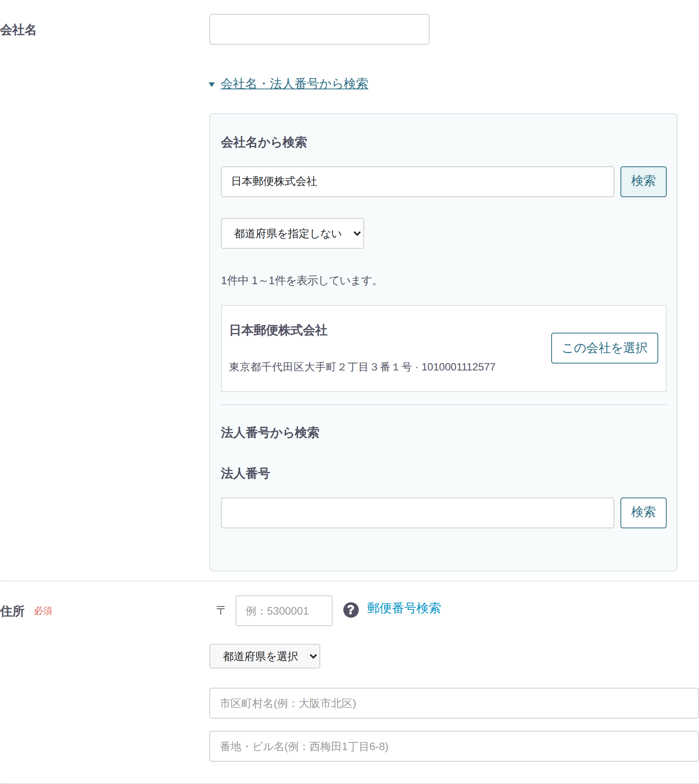Viewport: 699px width, 784px height.
Task: Click the postal code field showing 例：5300001
Action: pyautogui.click(x=284, y=611)
